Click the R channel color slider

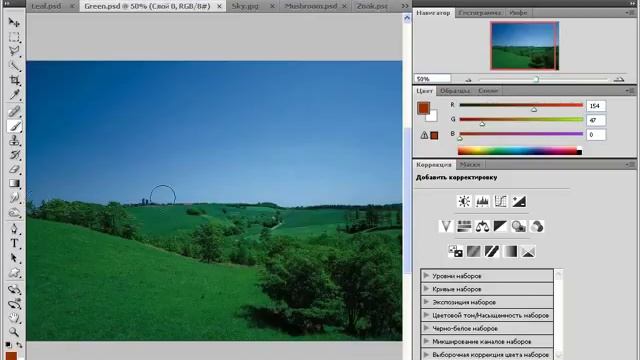click(x=521, y=105)
